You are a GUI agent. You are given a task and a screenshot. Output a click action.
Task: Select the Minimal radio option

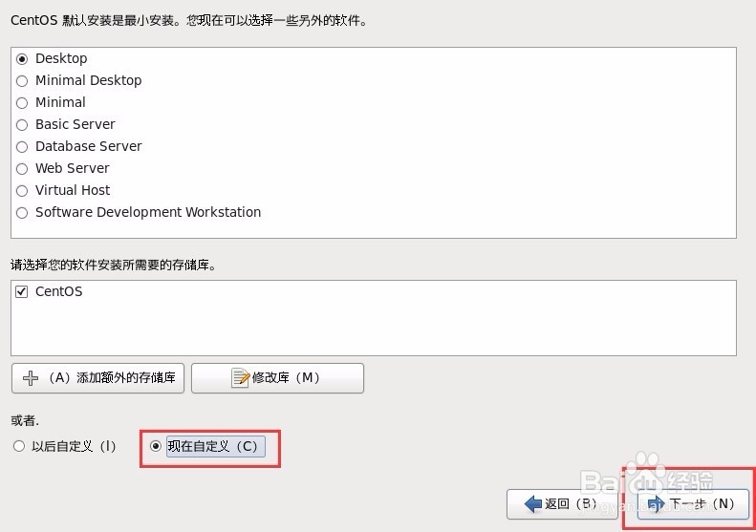22,103
